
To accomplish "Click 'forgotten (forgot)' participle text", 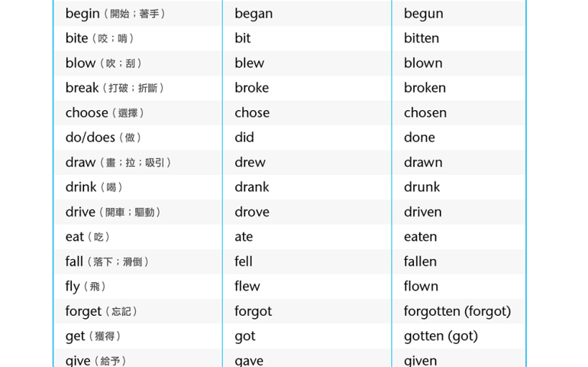I will (457, 311).
